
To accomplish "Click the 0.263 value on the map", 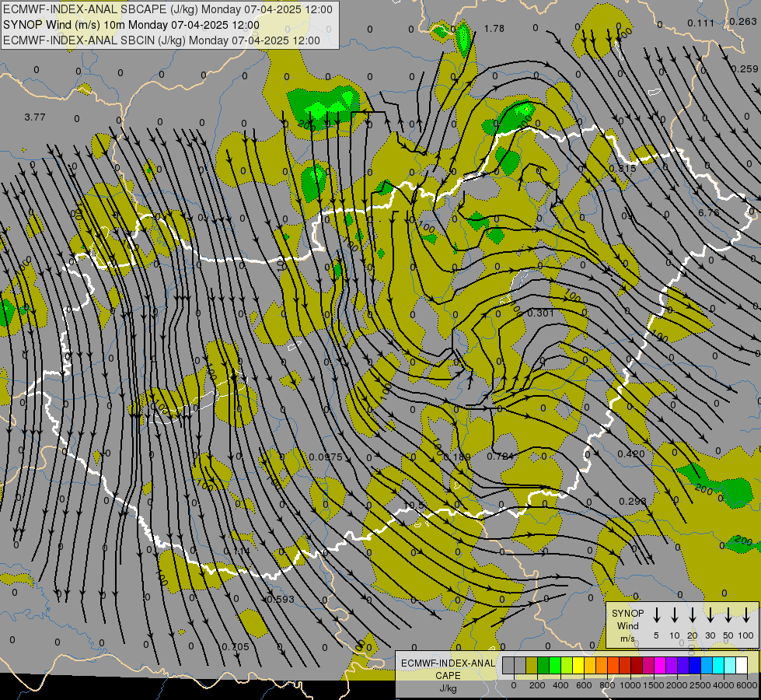I will (743, 21).
